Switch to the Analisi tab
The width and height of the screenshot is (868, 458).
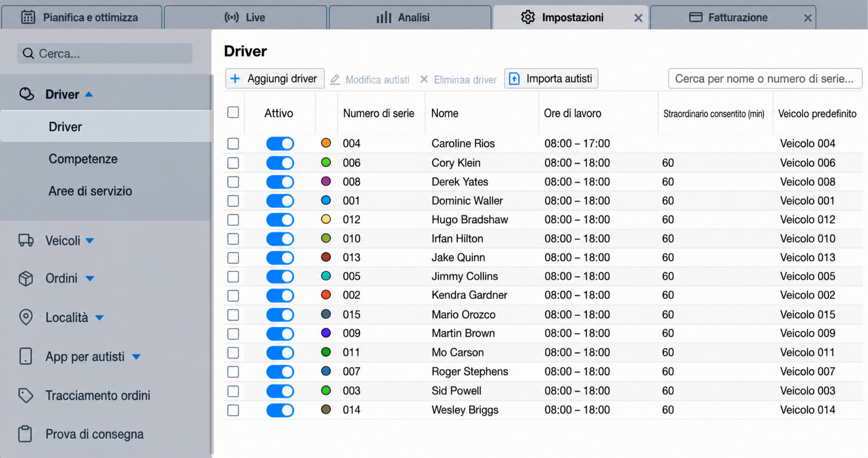[410, 18]
